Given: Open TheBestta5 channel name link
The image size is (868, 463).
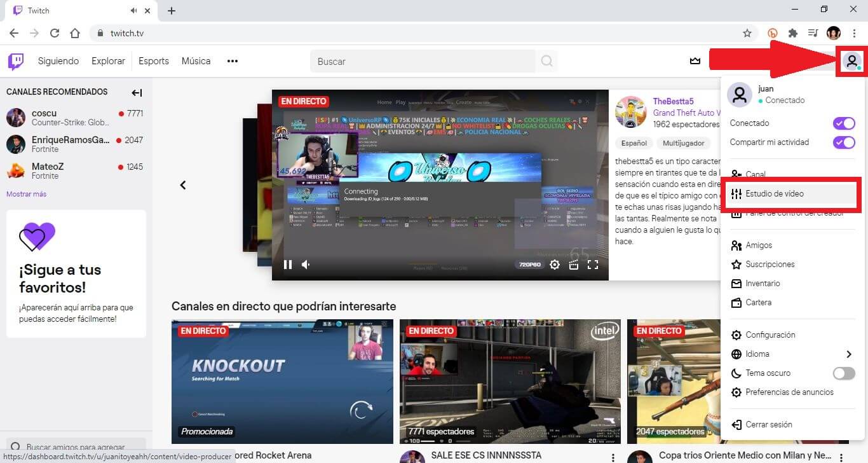Looking at the screenshot, I should point(673,101).
